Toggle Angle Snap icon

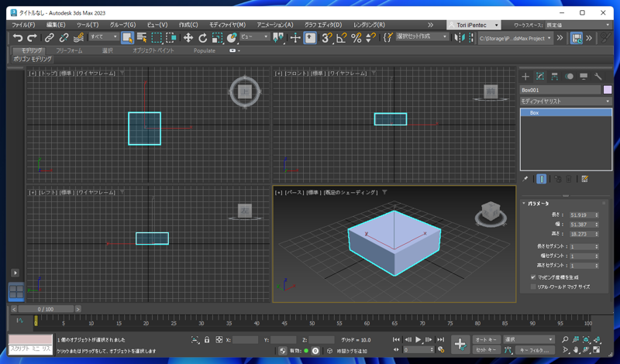coord(341,37)
